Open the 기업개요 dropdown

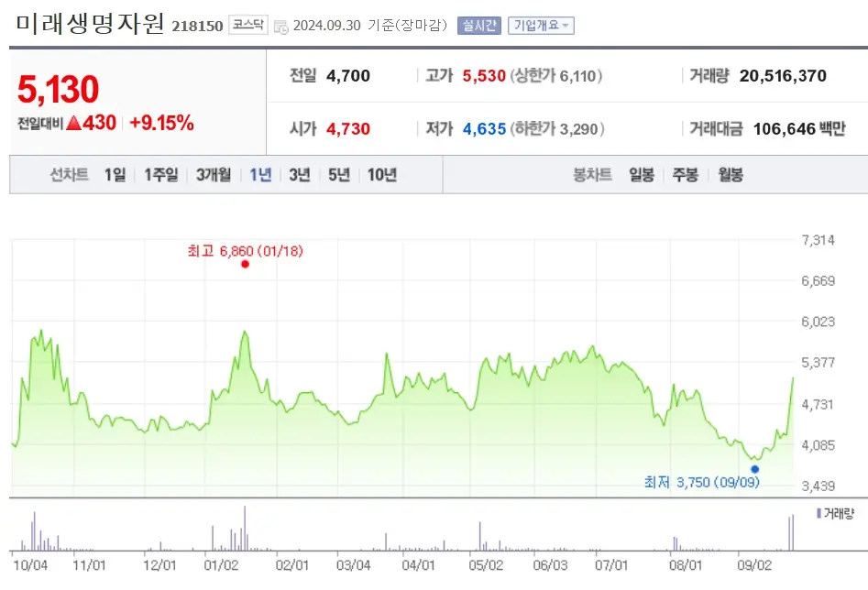(543, 25)
